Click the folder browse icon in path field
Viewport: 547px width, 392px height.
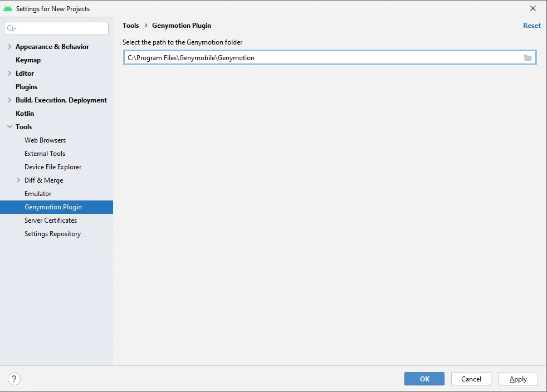click(x=528, y=58)
